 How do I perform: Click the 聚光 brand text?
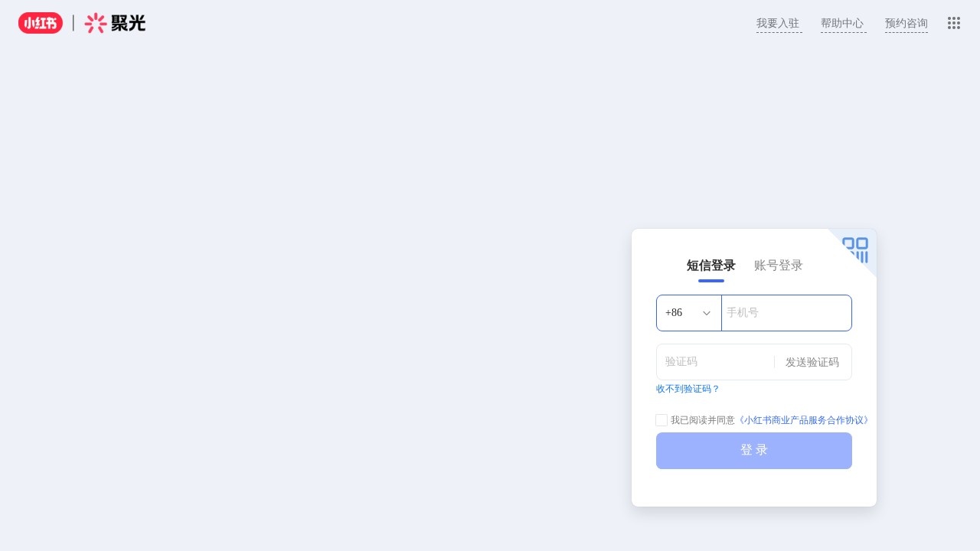pos(128,24)
